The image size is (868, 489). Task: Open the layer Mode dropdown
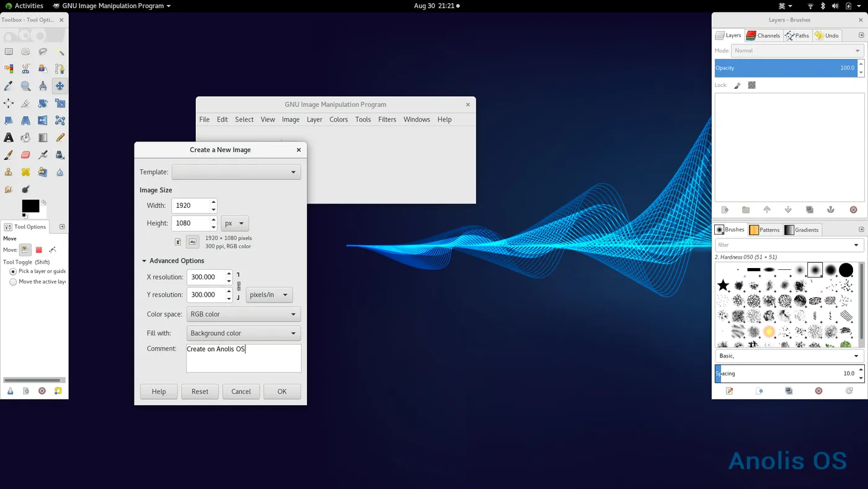(797, 51)
